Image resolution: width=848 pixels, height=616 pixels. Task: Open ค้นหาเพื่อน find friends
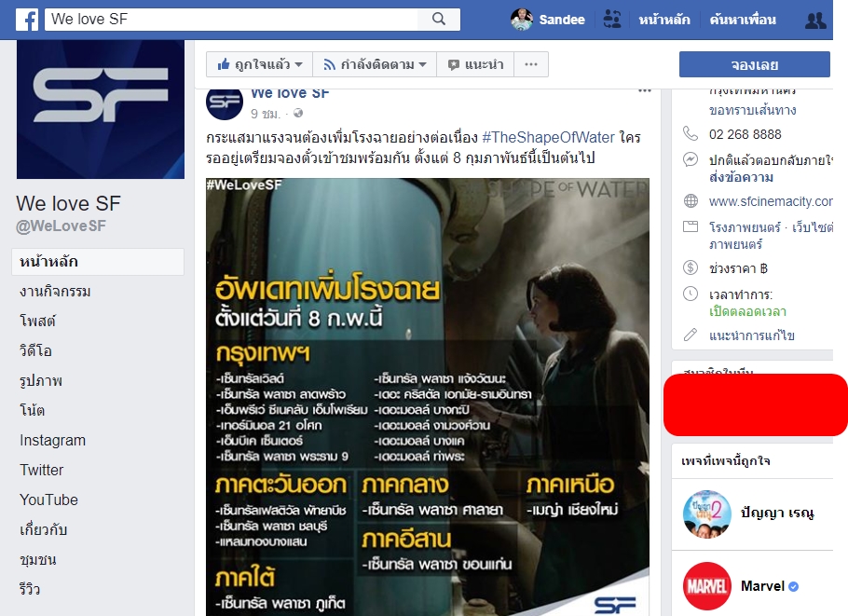point(743,20)
